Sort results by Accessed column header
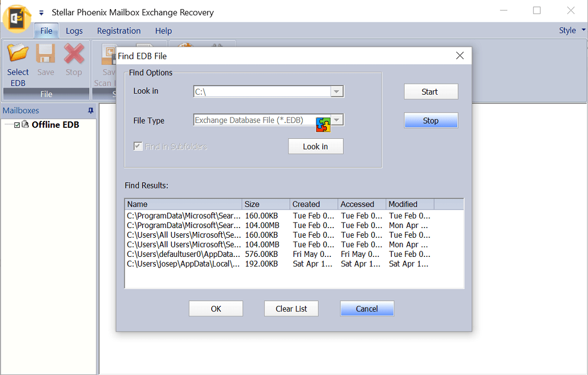 [362, 205]
